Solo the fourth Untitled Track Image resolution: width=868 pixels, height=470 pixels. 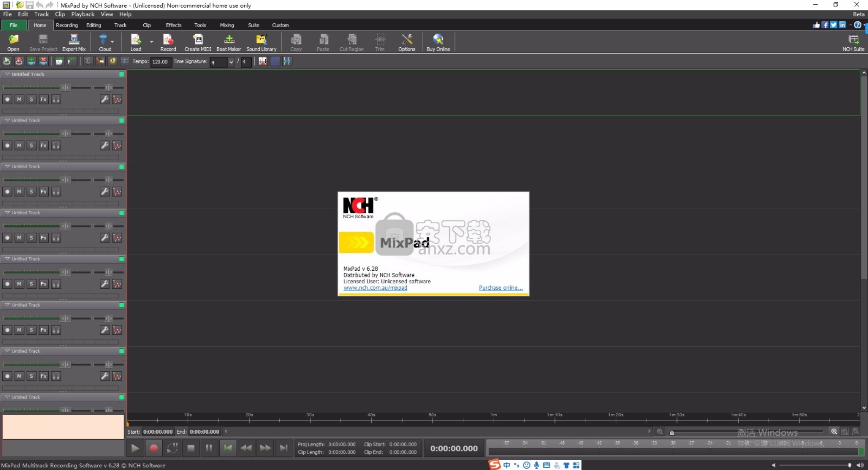31,238
